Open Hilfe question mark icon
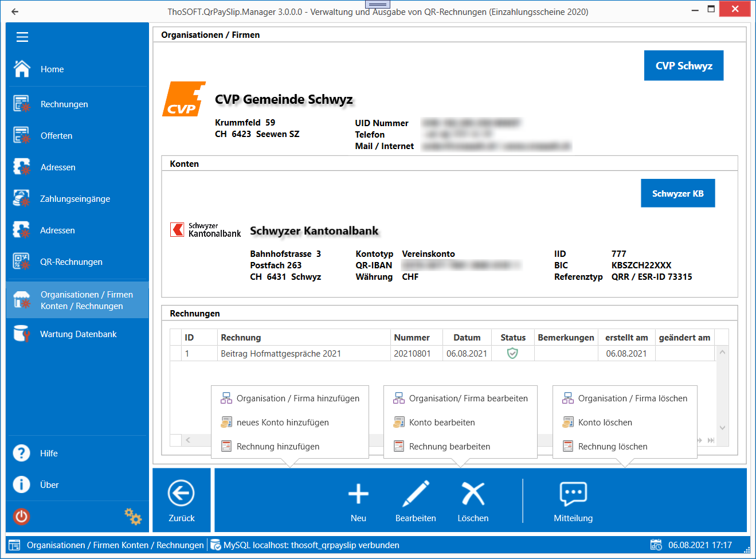This screenshot has width=756, height=559. point(22,453)
